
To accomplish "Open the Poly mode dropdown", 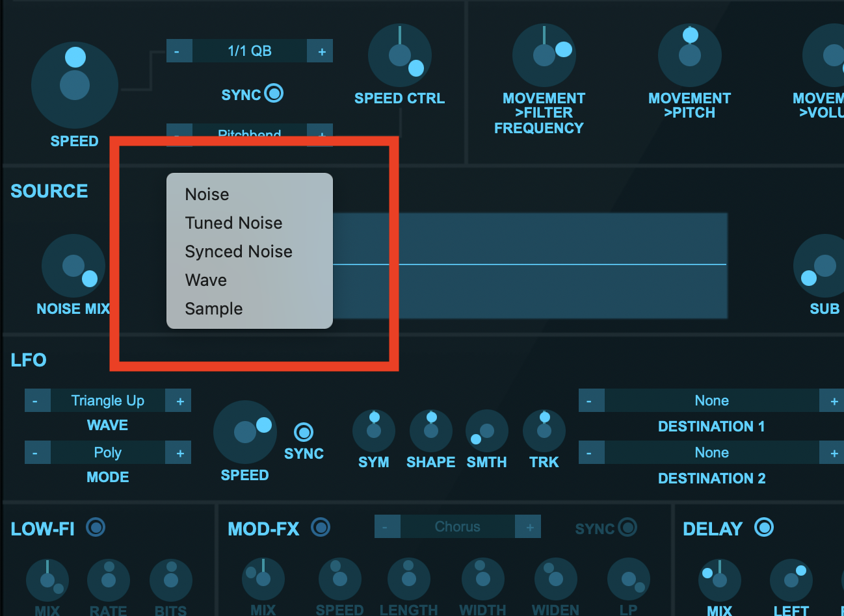I will [108, 453].
